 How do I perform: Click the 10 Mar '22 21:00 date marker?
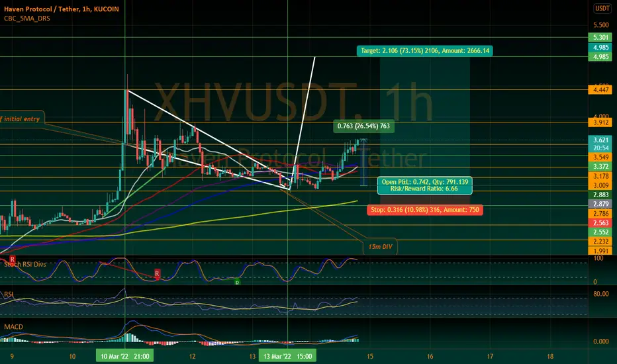(124, 356)
